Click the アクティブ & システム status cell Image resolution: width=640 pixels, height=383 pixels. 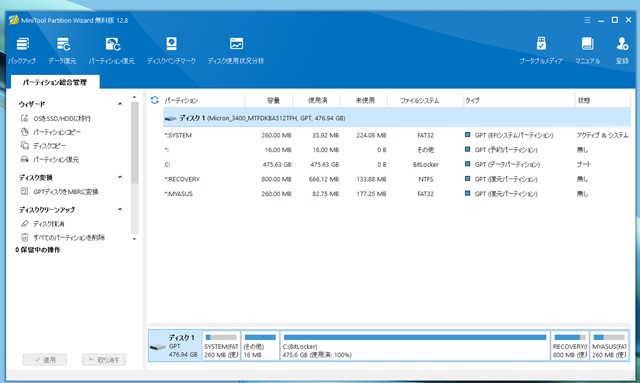point(602,135)
